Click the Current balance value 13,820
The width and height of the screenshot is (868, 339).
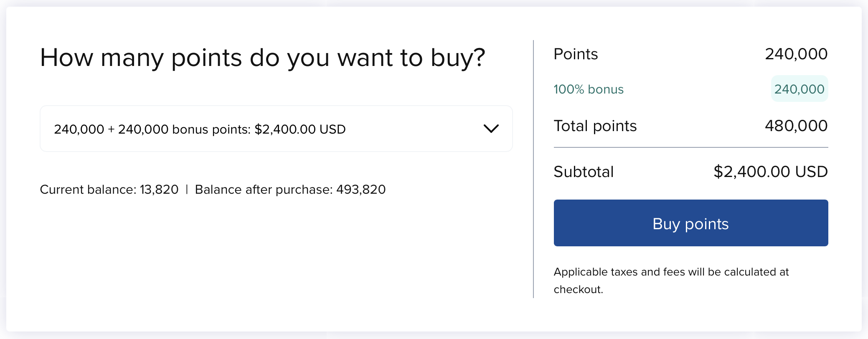159,189
